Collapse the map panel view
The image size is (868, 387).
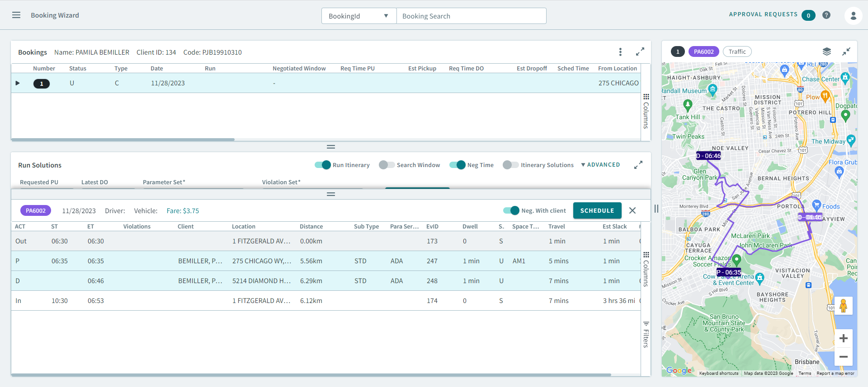(846, 51)
